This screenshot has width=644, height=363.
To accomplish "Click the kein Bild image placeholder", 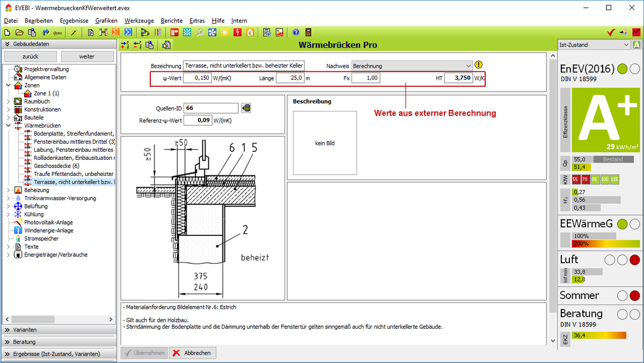I will tap(325, 143).
